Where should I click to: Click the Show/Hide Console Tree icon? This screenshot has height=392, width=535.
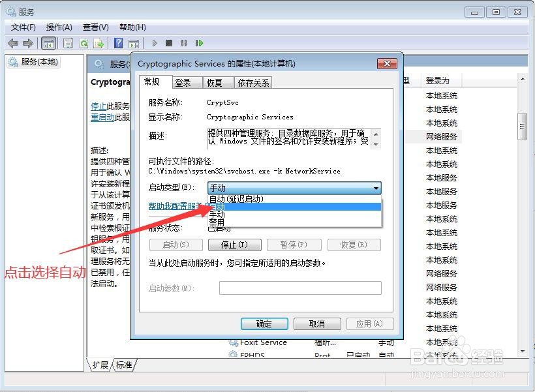point(48,43)
